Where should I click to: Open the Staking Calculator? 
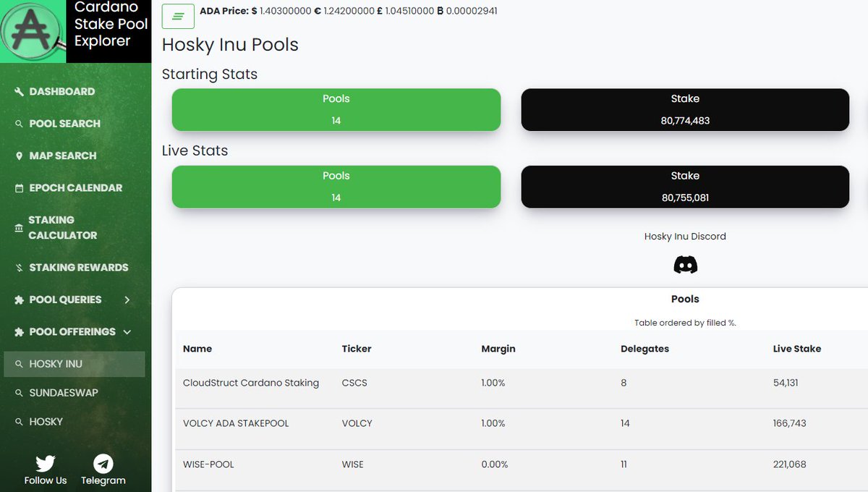pos(62,228)
